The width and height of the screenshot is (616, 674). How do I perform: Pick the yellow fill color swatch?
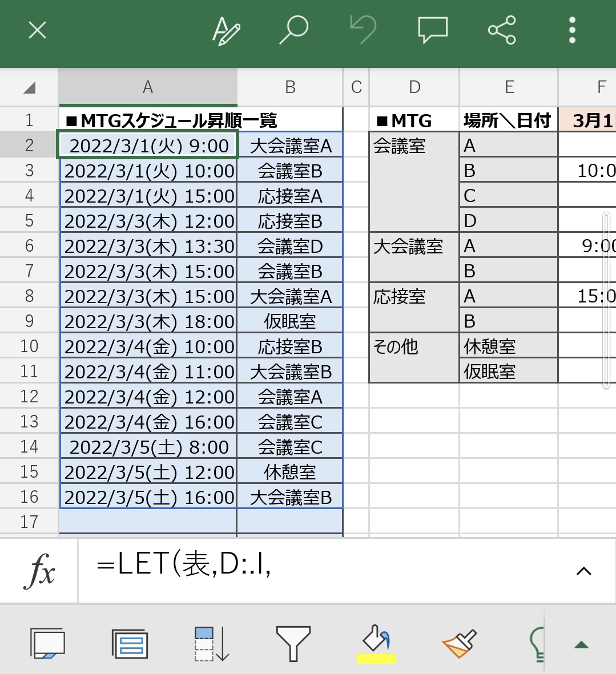click(x=376, y=659)
